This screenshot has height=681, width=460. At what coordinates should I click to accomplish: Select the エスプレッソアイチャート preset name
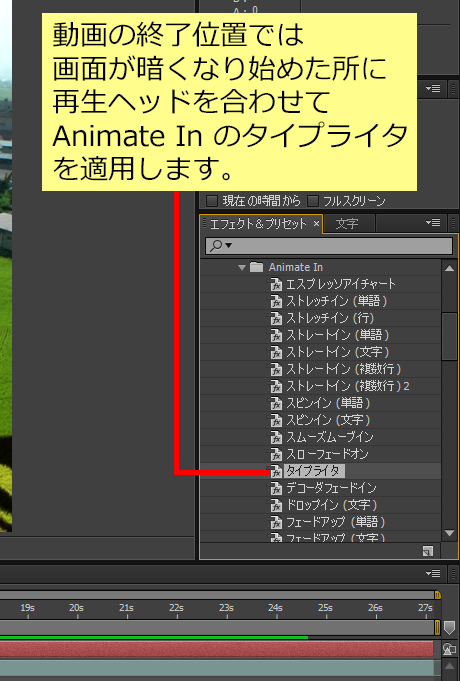click(341, 284)
